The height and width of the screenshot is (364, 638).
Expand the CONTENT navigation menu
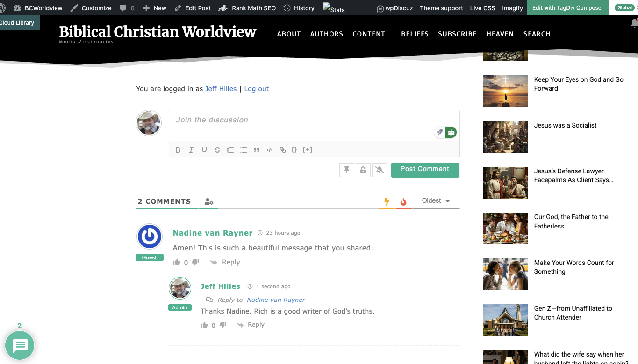(x=369, y=34)
